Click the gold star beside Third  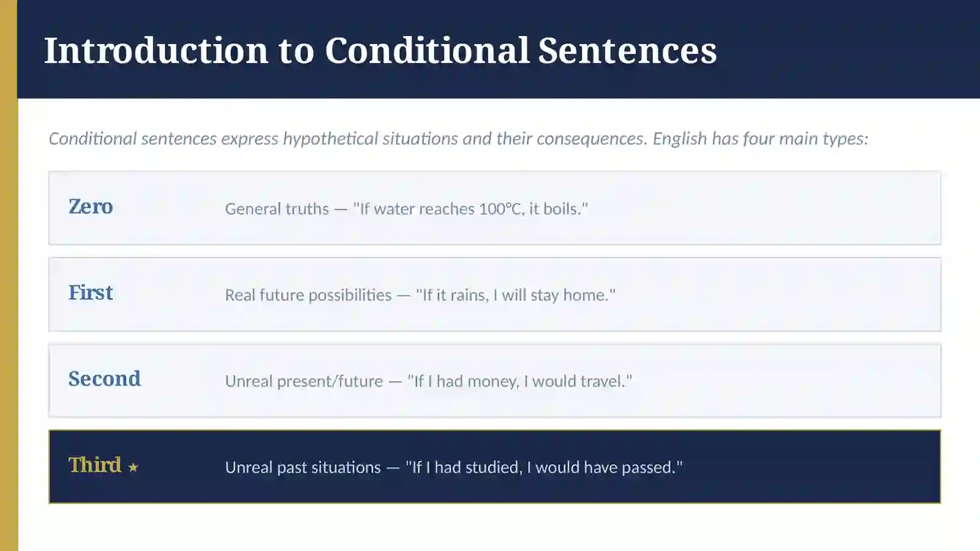click(133, 468)
